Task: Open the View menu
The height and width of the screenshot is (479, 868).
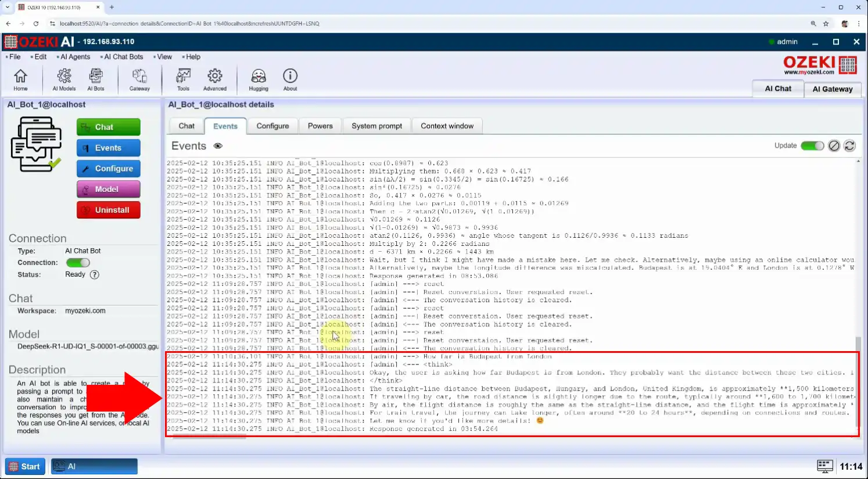Action: click(163, 57)
